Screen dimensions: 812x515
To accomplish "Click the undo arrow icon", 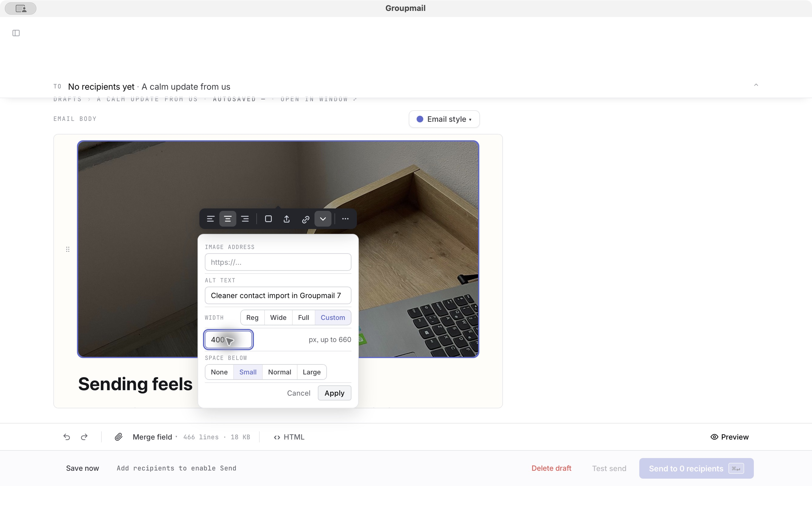I will click(66, 437).
